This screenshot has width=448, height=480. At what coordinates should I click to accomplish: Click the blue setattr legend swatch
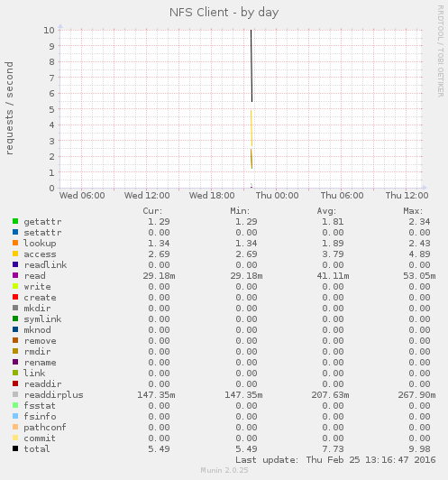tap(15, 232)
